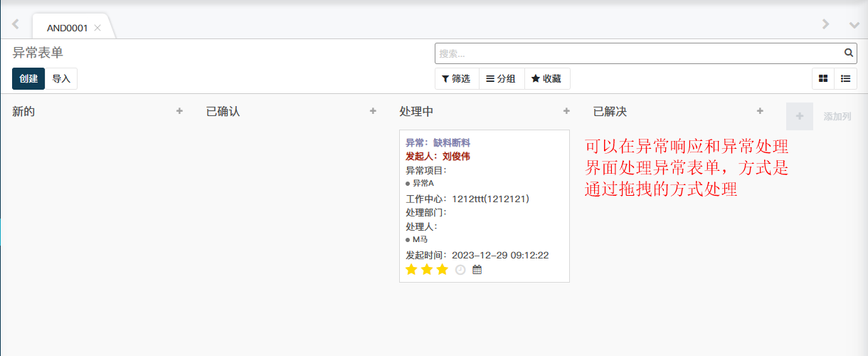Switch to list view icon
Viewport: 868px width, 356px height.
(845, 79)
